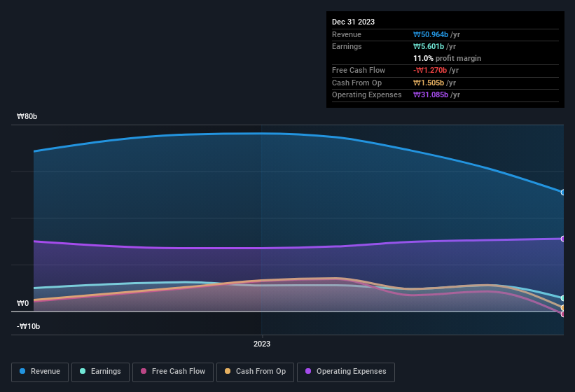Click the ₩1.505b cash from op value

pyautogui.click(x=429, y=83)
